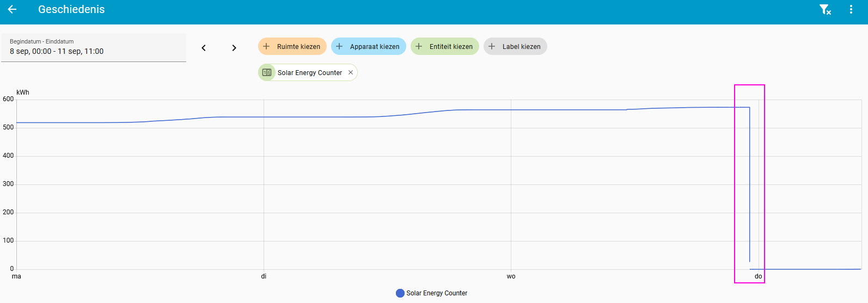Click the 500 y-axis label
This screenshot has height=303, width=868.
pyautogui.click(x=8, y=127)
